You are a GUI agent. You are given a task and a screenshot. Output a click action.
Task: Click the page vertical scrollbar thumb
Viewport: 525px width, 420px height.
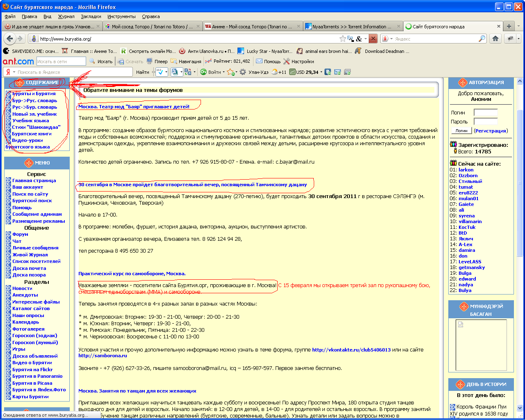pos(520,183)
